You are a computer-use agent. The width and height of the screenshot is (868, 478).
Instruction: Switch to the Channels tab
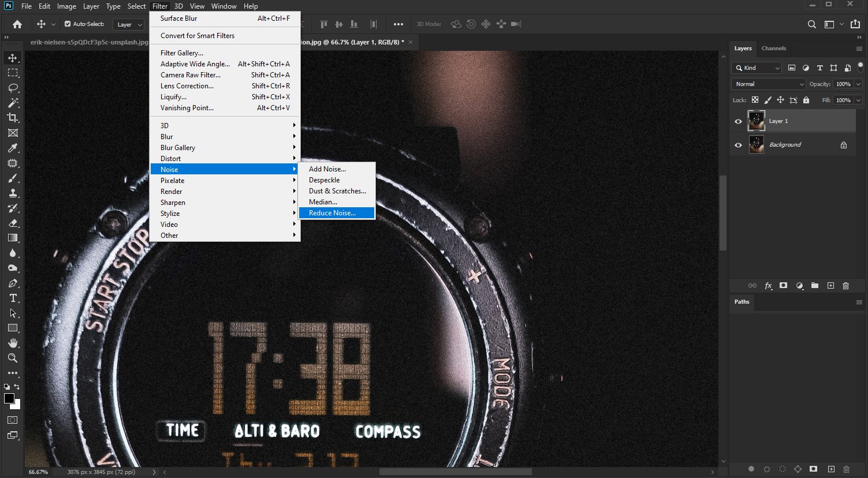774,48
